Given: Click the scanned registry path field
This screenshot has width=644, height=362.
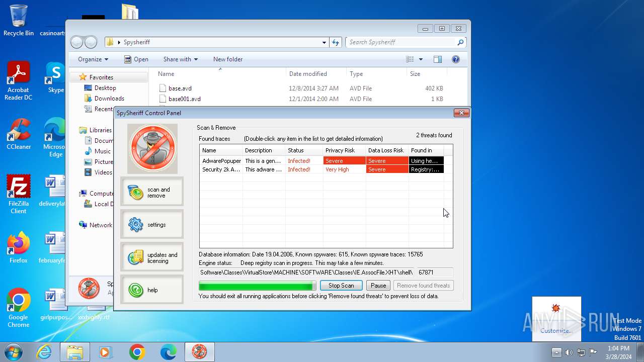Looking at the screenshot, I should tap(306, 273).
